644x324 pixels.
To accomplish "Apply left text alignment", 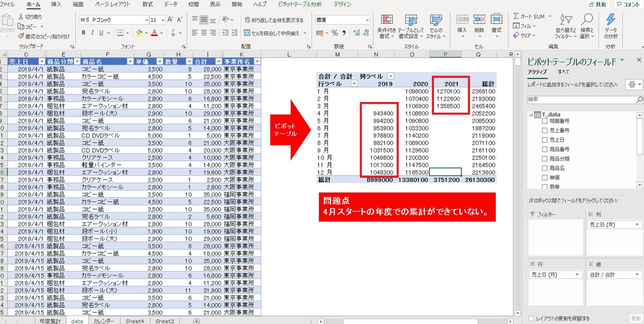I will pyautogui.click(x=195, y=32).
